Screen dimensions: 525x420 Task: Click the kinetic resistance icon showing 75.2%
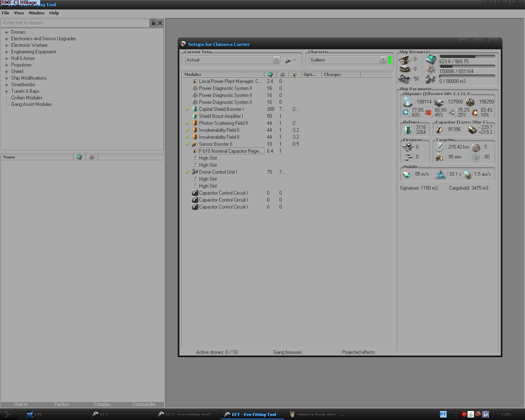pos(452,112)
